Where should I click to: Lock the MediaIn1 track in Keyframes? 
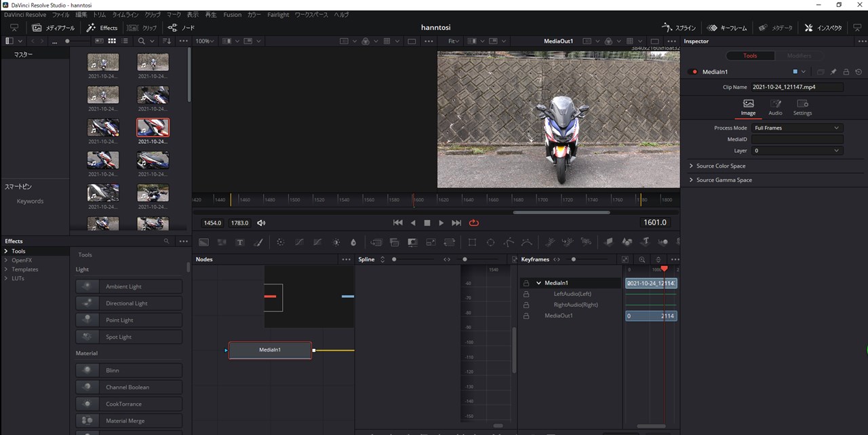click(x=526, y=283)
